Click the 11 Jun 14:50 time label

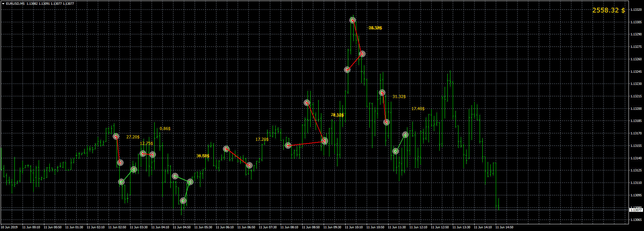[x=504, y=227]
